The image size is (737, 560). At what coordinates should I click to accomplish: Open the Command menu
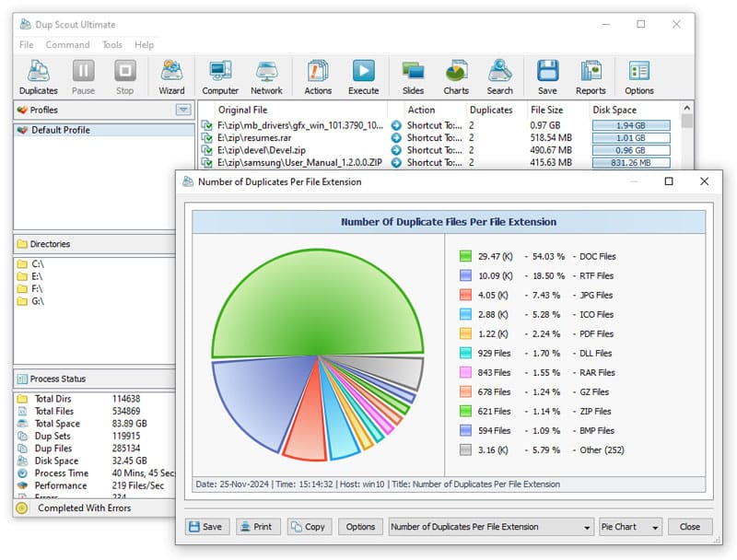click(x=67, y=44)
